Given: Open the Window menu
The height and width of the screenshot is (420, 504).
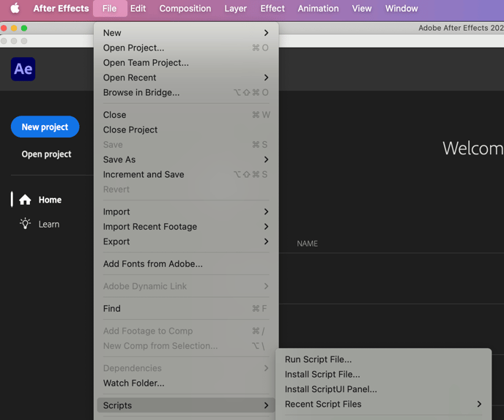Looking at the screenshot, I should coord(401,8).
